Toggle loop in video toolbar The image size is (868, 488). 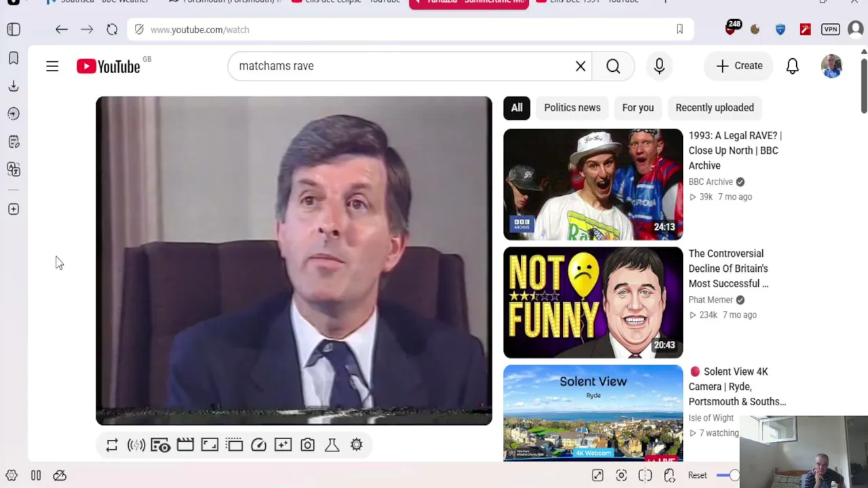112,445
